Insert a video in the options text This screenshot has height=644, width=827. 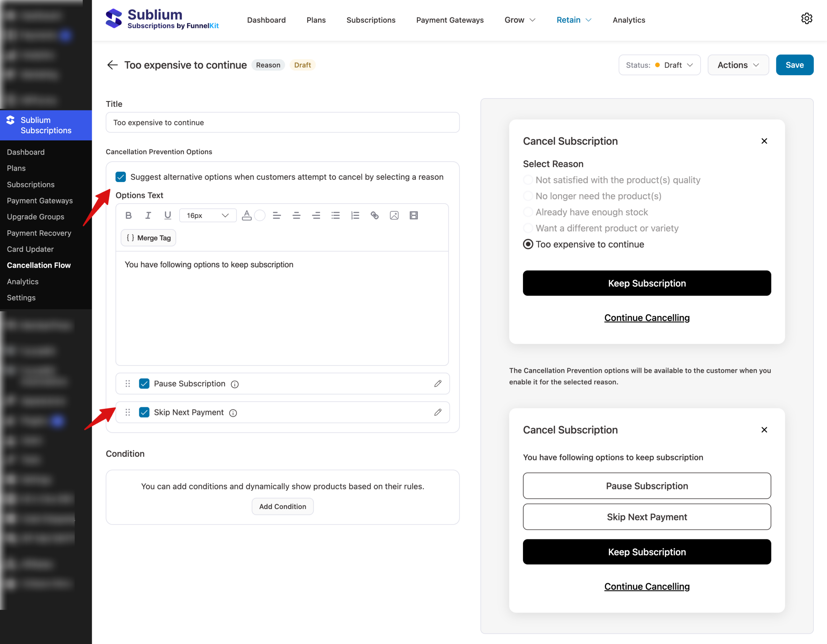pyautogui.click(x=413, y=215)
